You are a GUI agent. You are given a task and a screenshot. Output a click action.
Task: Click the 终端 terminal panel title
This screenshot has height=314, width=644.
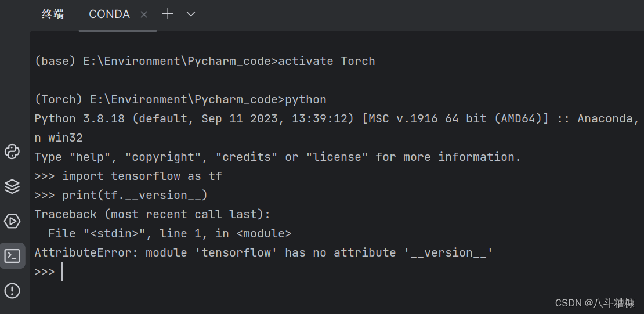pos(53,15)
